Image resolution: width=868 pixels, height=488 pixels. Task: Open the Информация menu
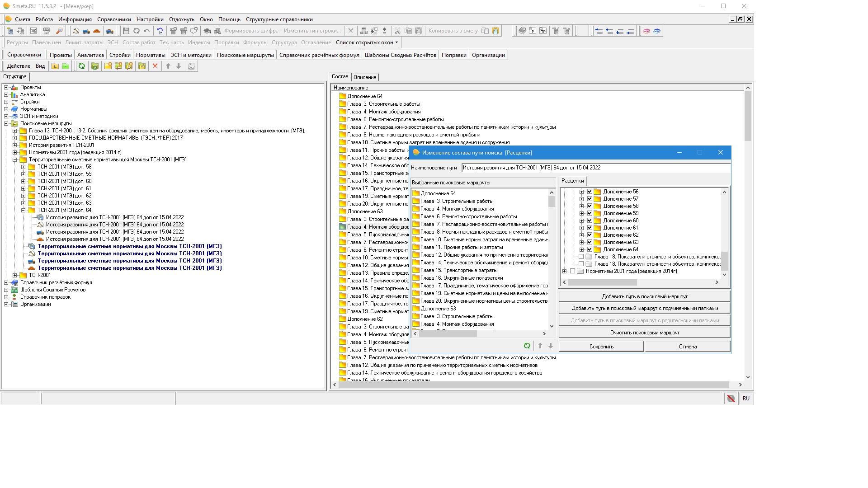[x=75, y=19]
